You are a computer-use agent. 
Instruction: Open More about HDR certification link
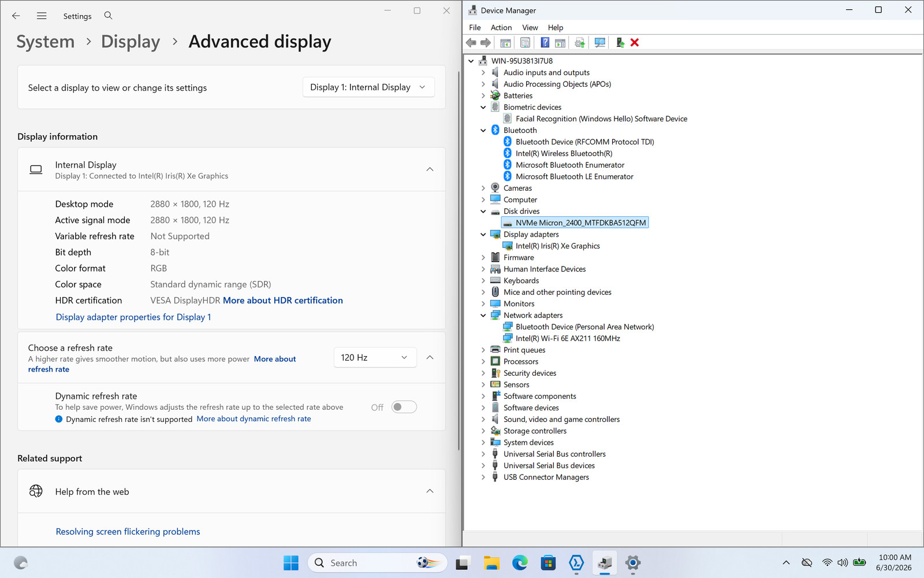coord(283,301)
